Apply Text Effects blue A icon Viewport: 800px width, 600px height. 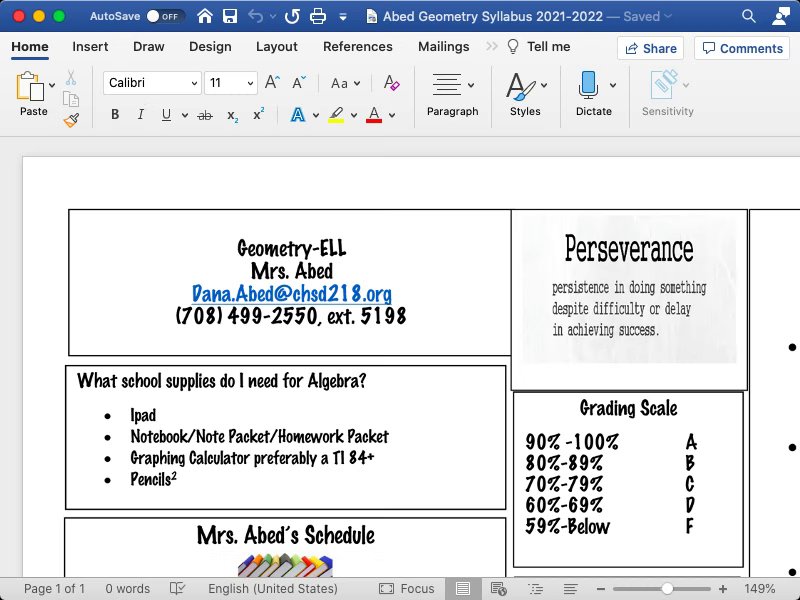point(298,115)
